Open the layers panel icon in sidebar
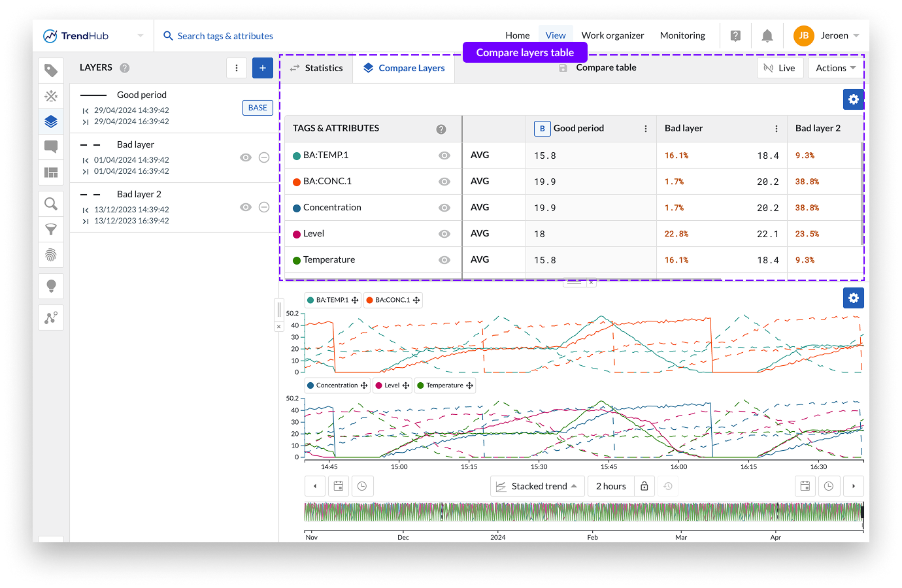The image size is (902, 588). [51, 122]
